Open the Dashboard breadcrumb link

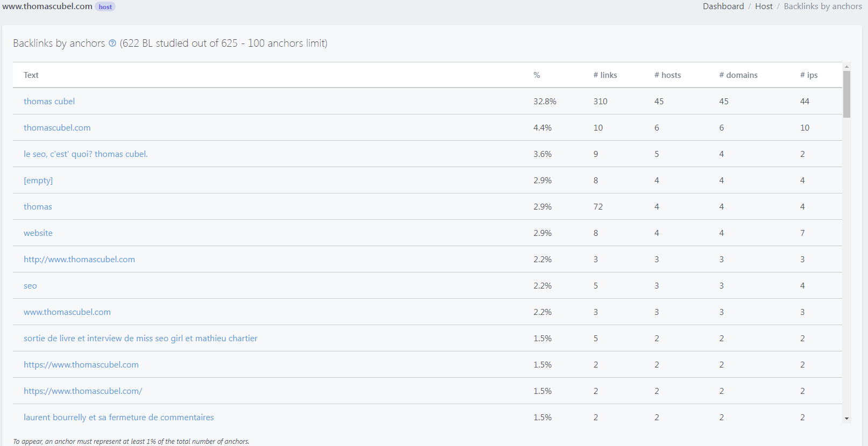pyautogui.click(x=723, y=6)
